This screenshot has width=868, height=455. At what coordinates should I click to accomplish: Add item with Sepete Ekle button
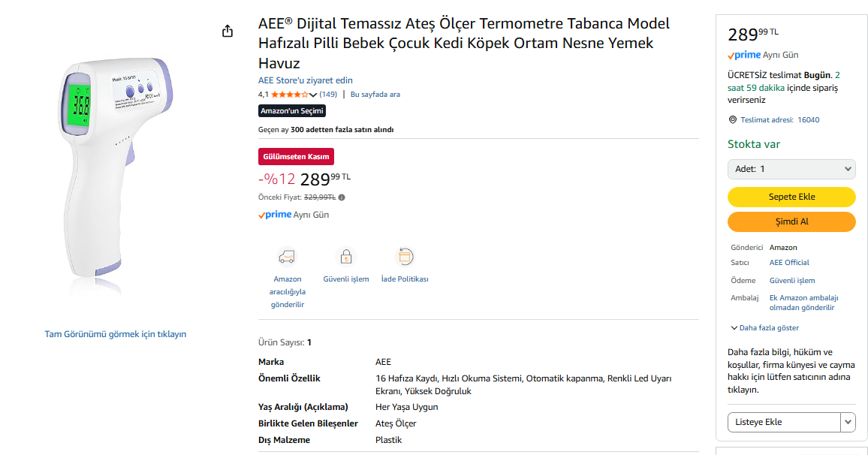click(x=791, y=197)
